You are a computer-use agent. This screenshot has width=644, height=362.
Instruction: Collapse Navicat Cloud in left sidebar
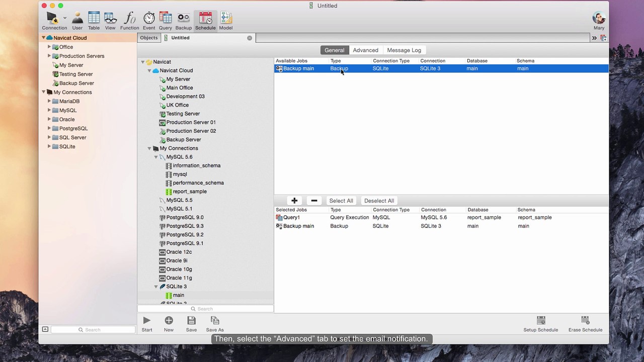(44, 38)
